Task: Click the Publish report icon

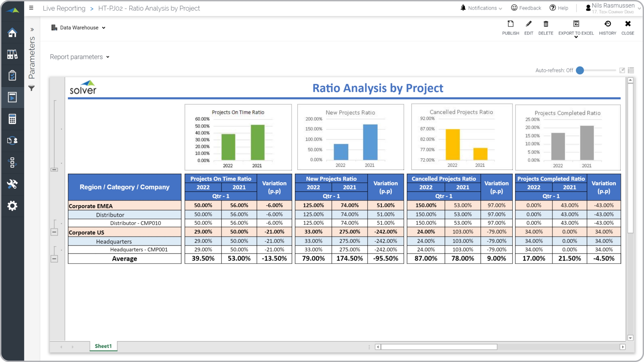Action: [x=510, y=24]
